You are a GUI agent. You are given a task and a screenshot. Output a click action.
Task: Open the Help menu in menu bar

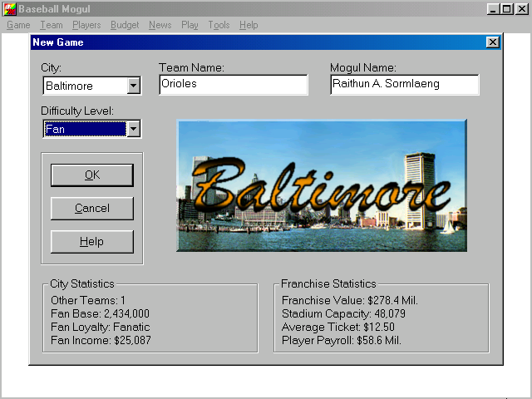click(x=249, y=25)
